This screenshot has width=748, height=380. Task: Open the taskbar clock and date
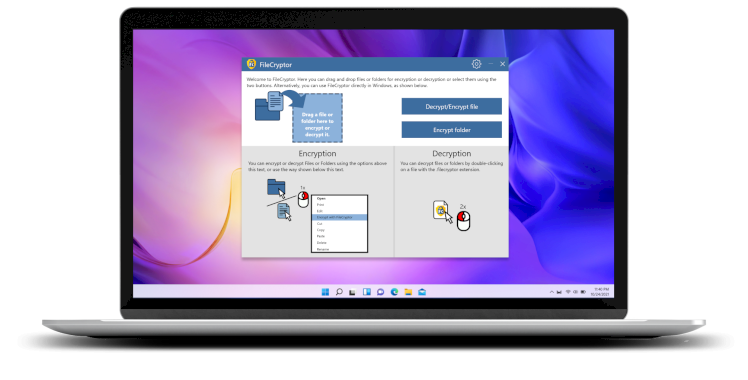[601, 292]
